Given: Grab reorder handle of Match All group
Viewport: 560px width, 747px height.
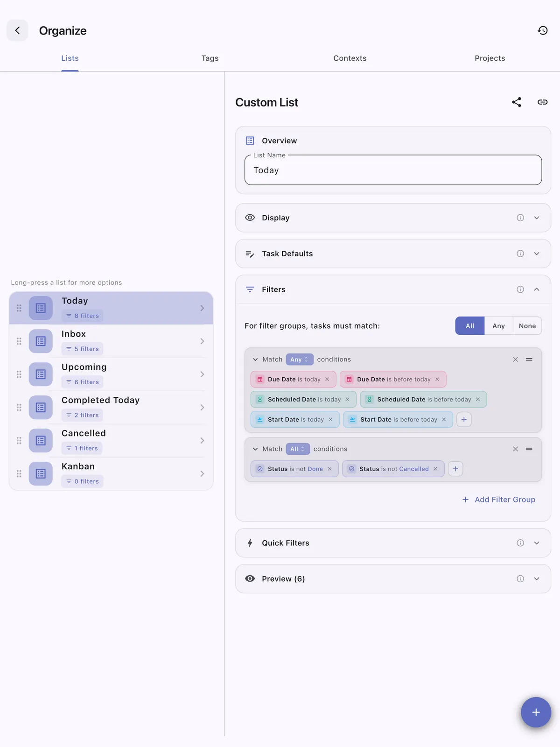Looking at the screenshot, I should coord(529,449).
